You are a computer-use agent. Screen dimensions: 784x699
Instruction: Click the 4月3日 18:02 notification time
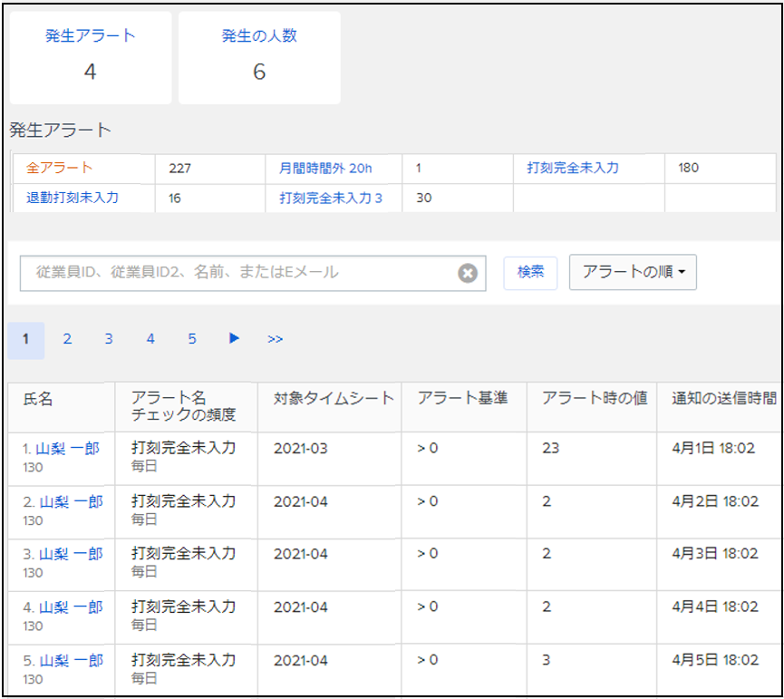[x=715, y=554]
